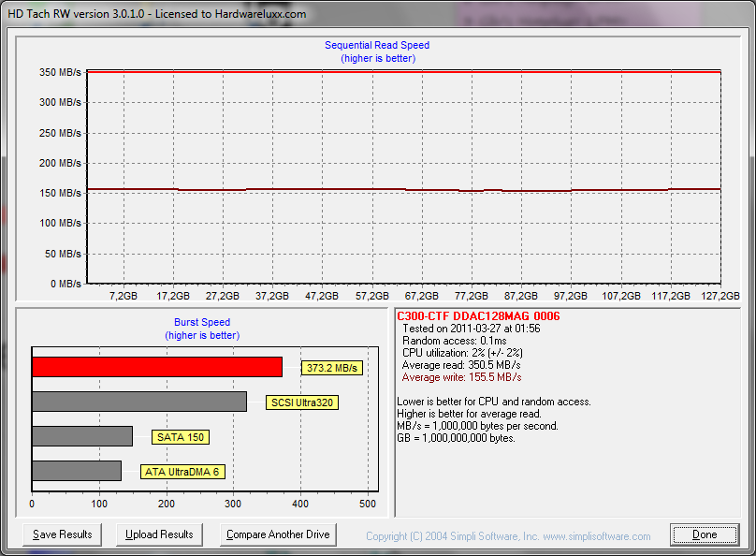This screenshot has width=756, height=556.
Task: Select the gray SCSI Ultra320 bar
Action: [139, 402]
